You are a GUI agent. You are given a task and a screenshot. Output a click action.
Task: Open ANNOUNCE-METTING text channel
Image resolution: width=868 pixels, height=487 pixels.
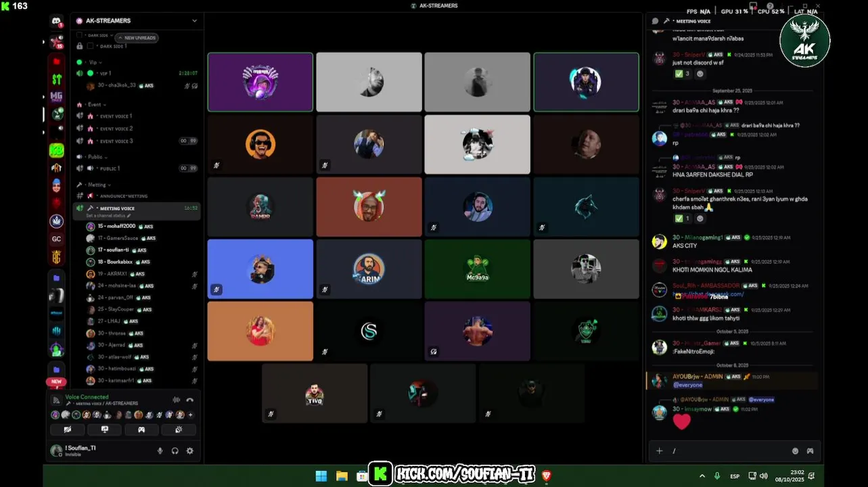(137, 196)
